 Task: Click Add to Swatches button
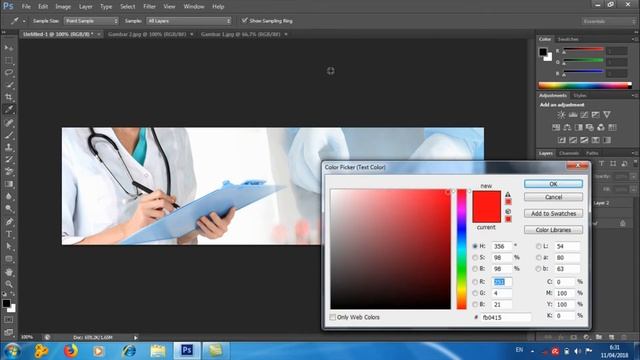click(x=553, y=213)
